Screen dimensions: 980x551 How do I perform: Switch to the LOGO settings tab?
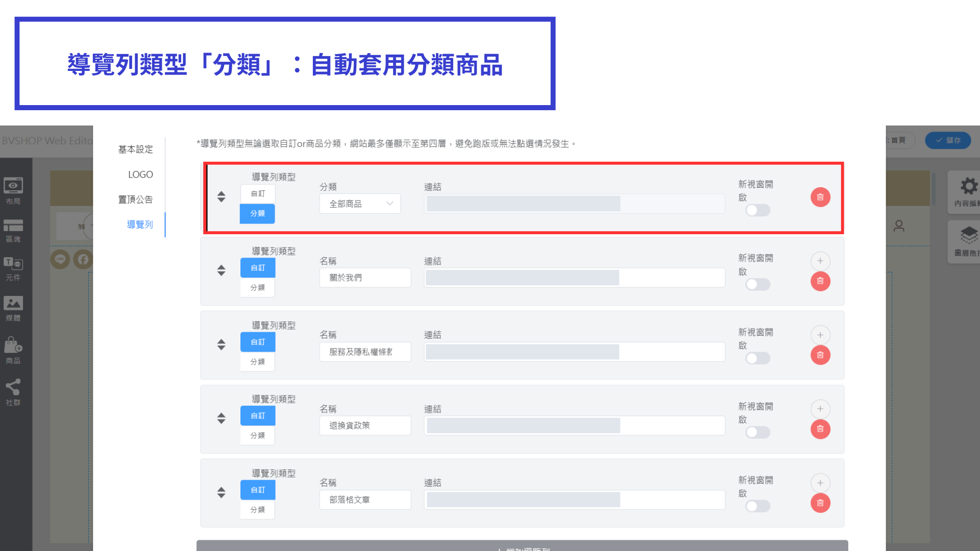[x=140, y=174]
